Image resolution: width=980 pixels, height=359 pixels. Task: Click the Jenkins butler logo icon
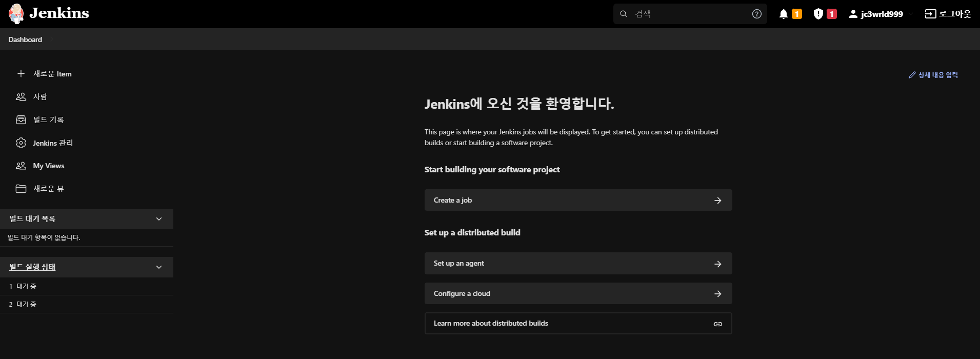[16, 14]
